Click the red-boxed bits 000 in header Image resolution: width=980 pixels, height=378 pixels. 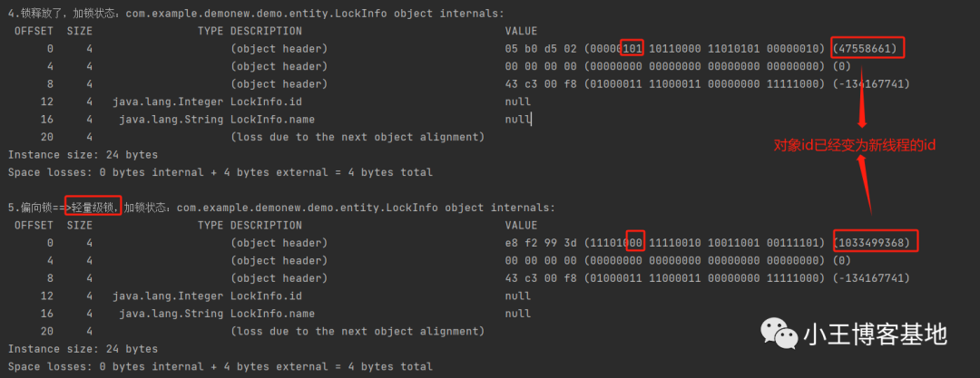tap(634, 242)
